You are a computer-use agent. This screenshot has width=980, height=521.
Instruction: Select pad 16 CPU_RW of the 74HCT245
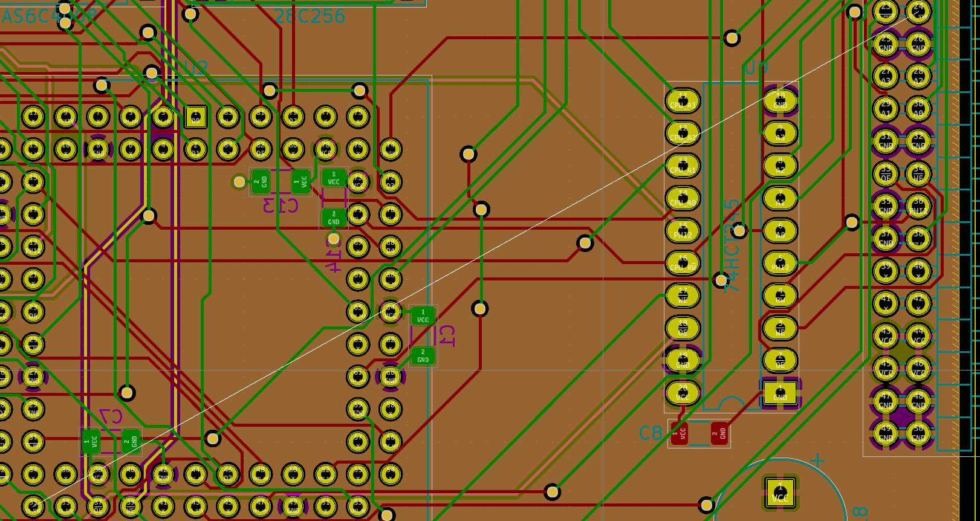(x=683, y=264)
